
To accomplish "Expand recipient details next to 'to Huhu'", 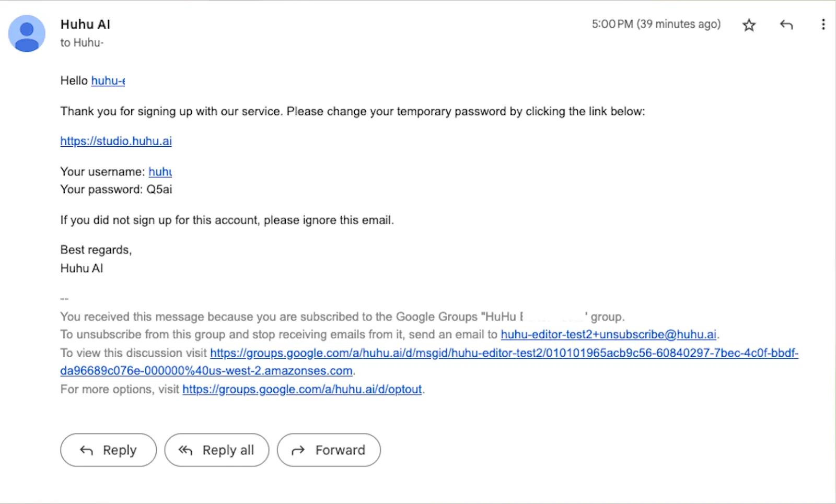I will [x=81, y=43].
